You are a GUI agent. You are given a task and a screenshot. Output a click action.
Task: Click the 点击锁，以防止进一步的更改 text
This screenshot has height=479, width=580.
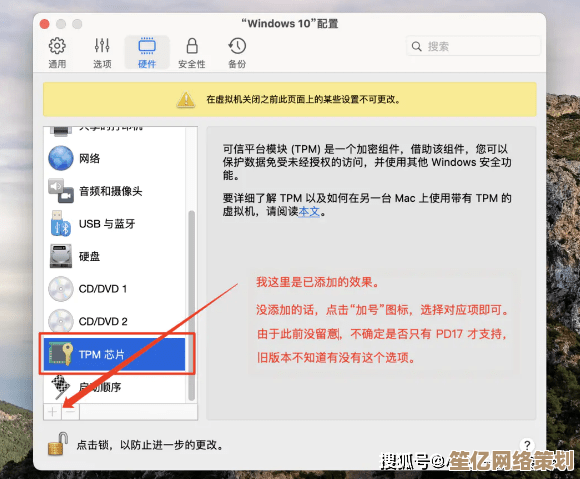pos(150,445)
